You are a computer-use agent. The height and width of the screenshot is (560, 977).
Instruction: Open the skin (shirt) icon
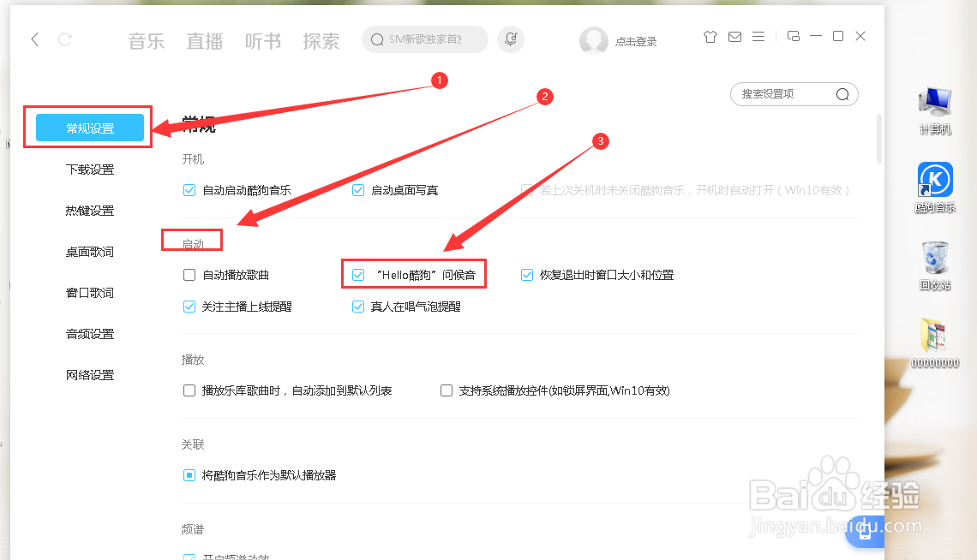pyautogui.click(x=710, y=37)
